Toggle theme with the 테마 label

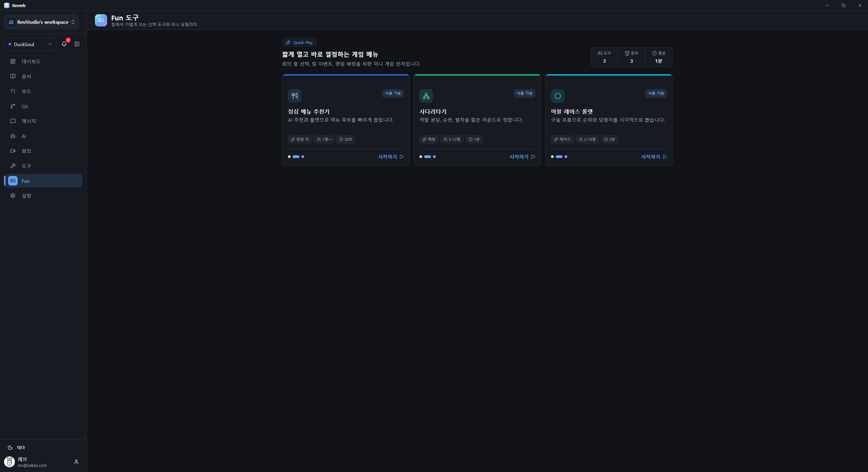click(x=21, y=448)
